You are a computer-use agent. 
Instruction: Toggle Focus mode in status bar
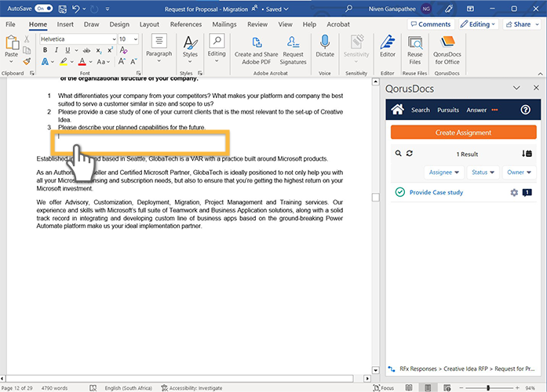coord(384,387)
